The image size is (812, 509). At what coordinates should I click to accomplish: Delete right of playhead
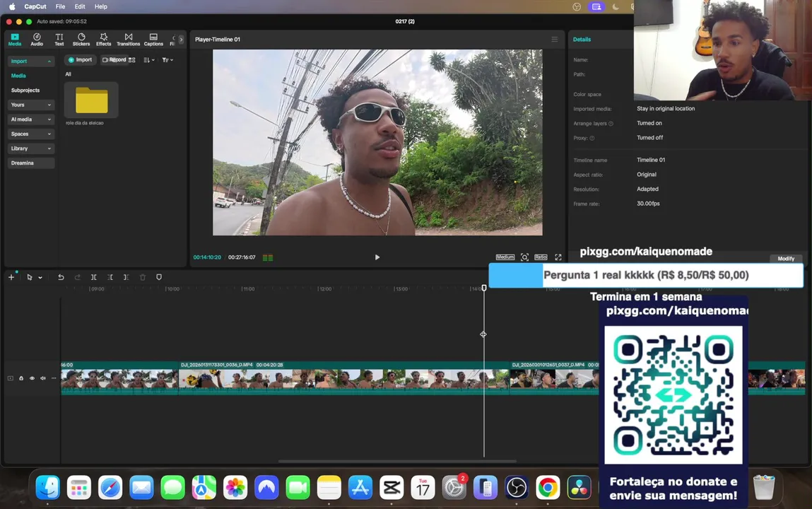126,277
